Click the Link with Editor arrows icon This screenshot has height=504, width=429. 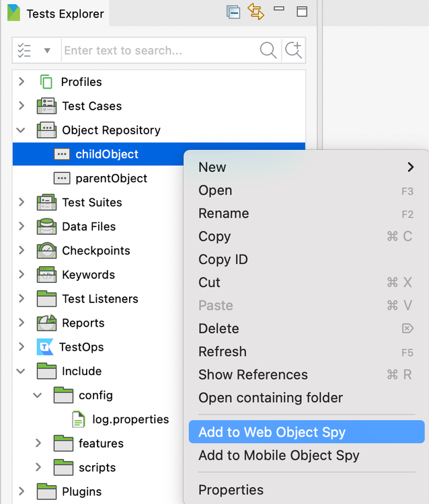click(x=256, y=12)
